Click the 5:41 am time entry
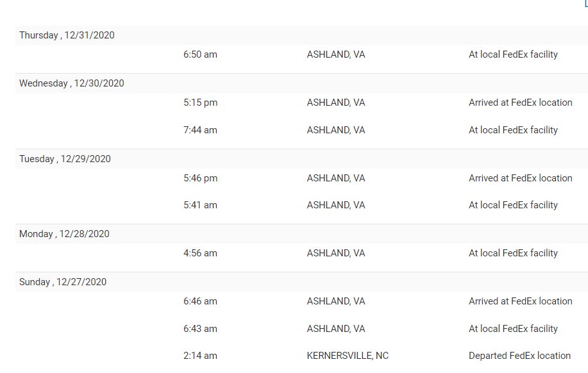 point(200,205)
